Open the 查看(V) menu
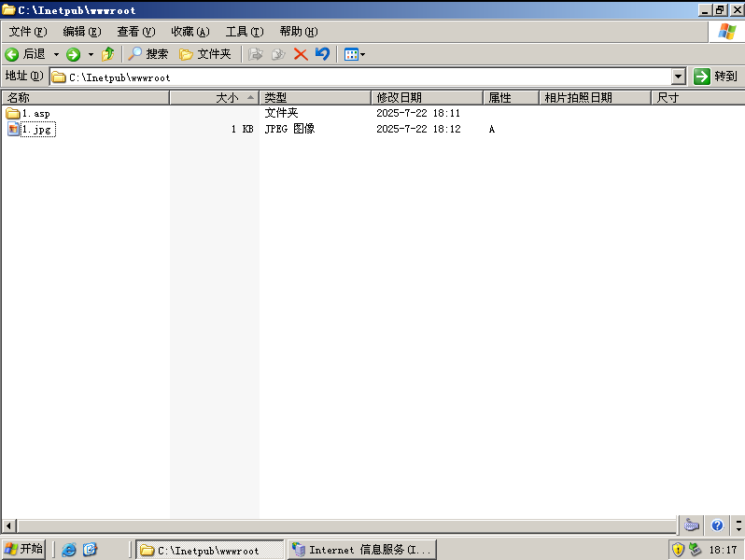The width and height of the screenshot is (745, 560). tap(136, 32)
